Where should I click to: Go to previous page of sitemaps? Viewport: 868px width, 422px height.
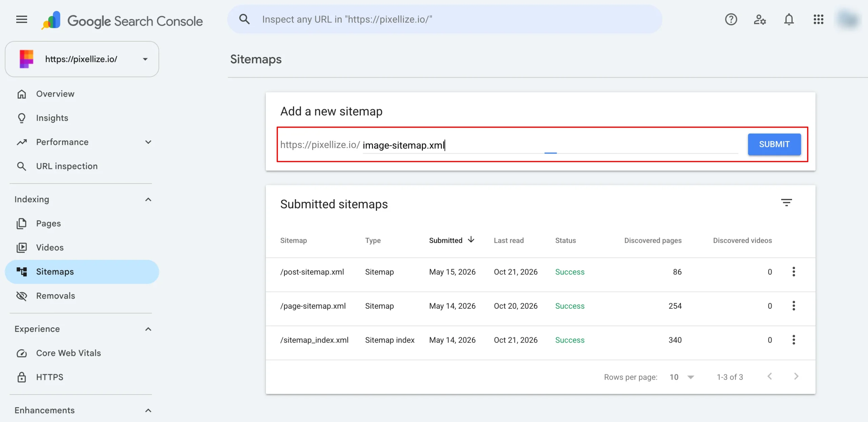click(x=770, y=377)
